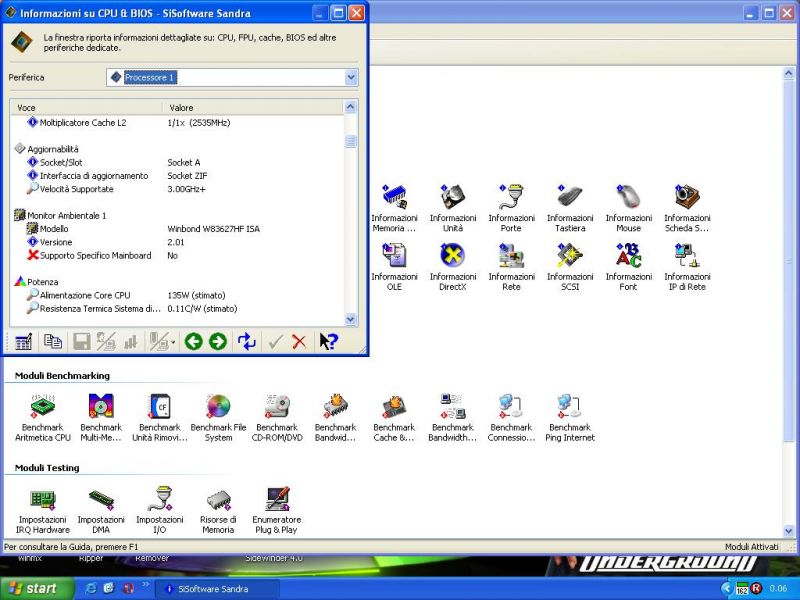Viewport: 800px width, 600px height.
Task: Click the main Sandra window scroll up arrow
Action: 788,73
